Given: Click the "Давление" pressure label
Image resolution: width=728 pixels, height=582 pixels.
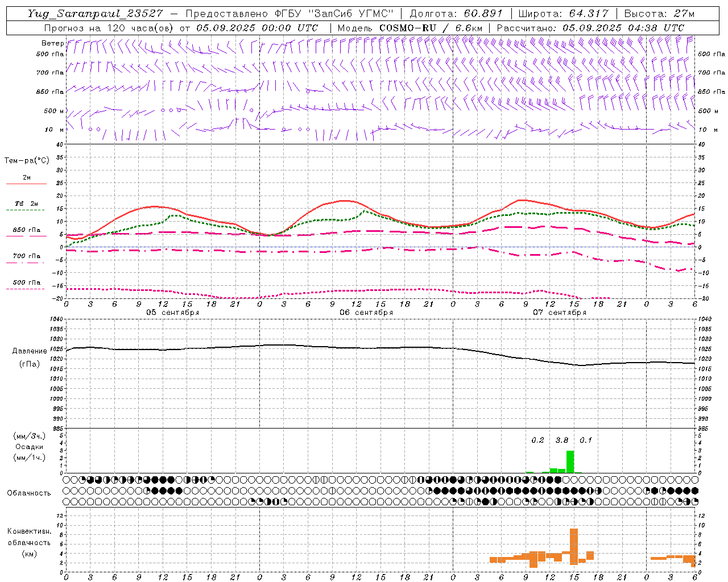Looking at the screenshot, I should point(30,351).
